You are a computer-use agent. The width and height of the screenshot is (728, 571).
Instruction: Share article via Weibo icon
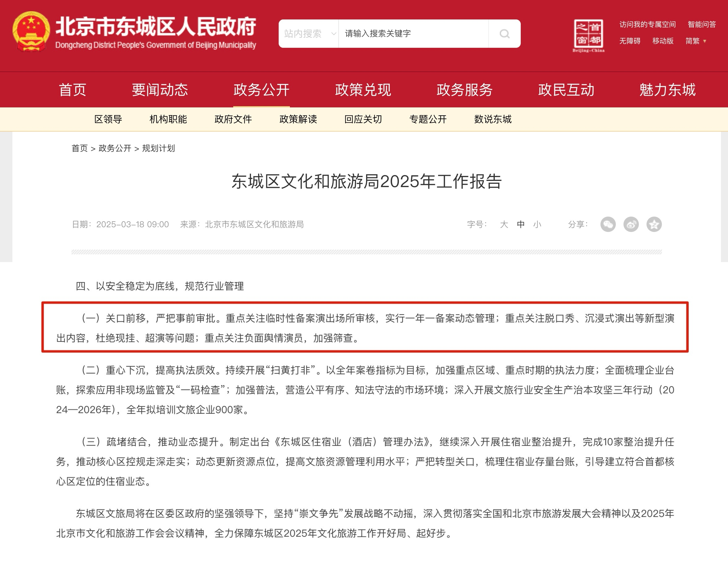[x=631, y=224]
